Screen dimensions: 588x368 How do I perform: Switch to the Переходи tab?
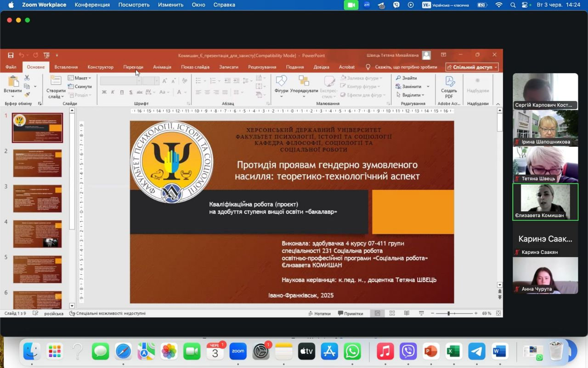133,67
